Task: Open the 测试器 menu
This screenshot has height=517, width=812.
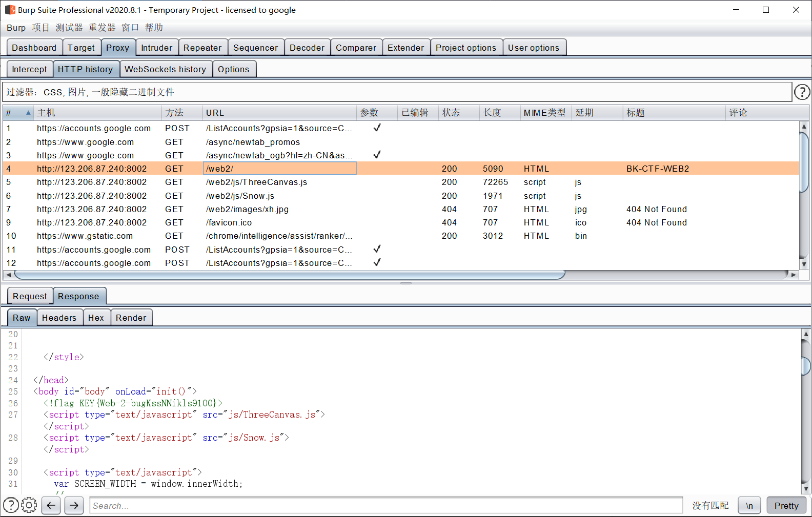Action: 69,28
